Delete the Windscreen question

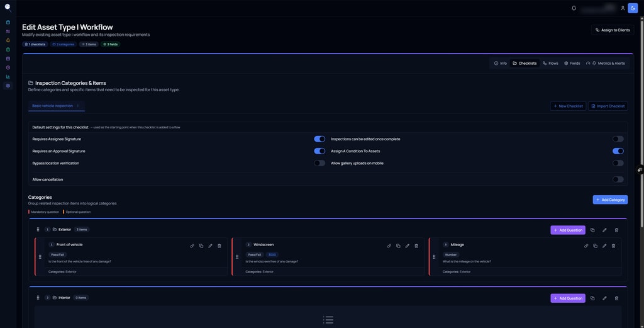416,246
